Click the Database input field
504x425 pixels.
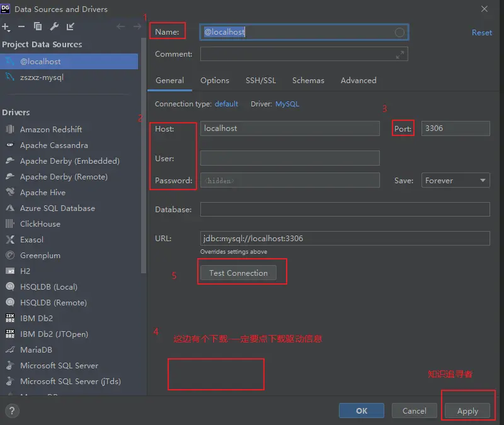(345, 210)
